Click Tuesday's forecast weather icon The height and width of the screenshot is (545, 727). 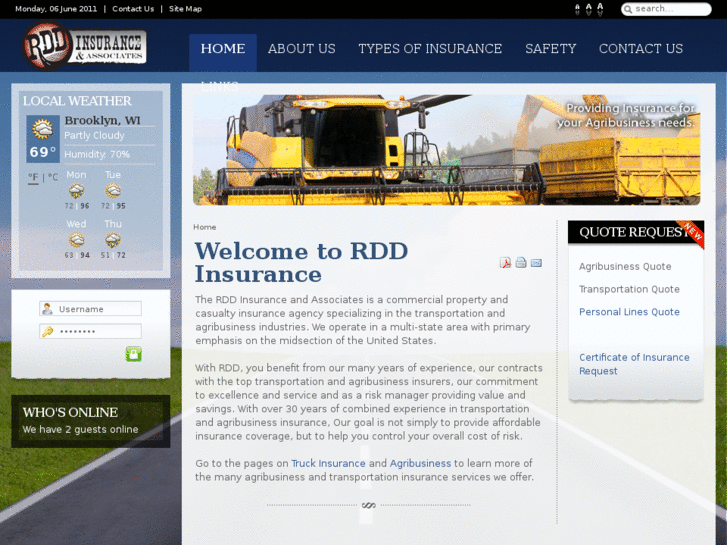point(113,191)
